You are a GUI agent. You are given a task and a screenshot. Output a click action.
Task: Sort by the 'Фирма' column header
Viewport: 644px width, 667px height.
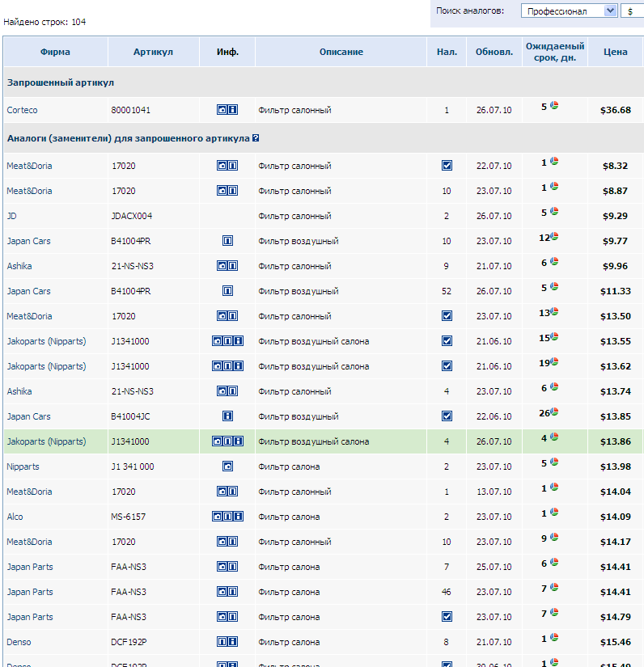click(55, 52)
